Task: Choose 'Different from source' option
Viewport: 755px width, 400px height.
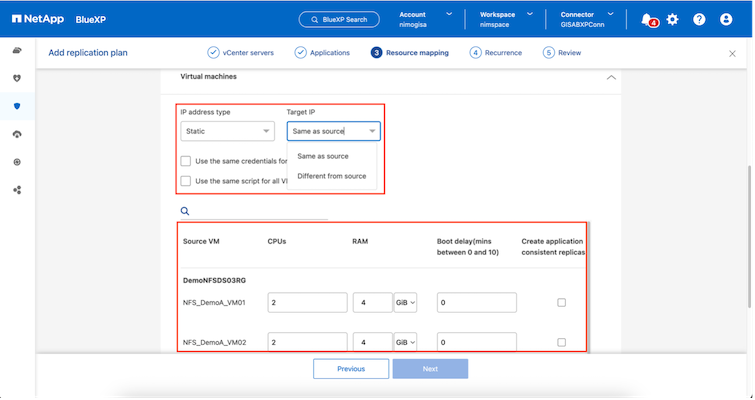Action: tap(331, 176)
